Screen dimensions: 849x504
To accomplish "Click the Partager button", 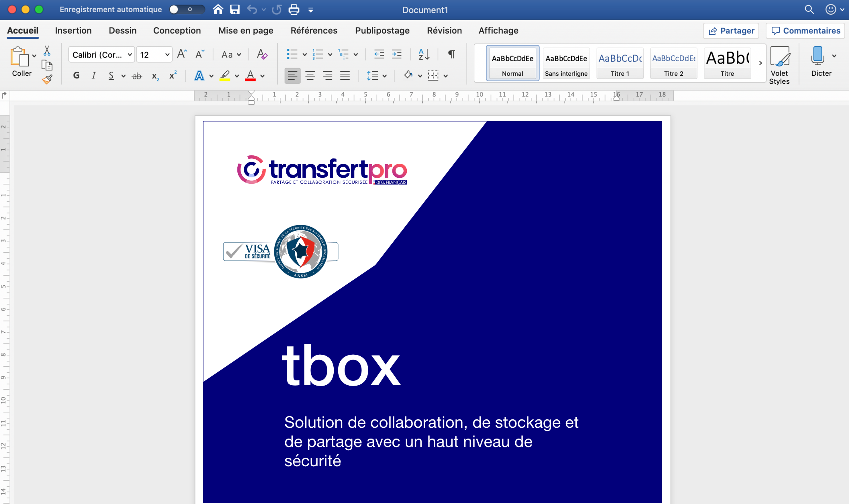I will [731, 31].
